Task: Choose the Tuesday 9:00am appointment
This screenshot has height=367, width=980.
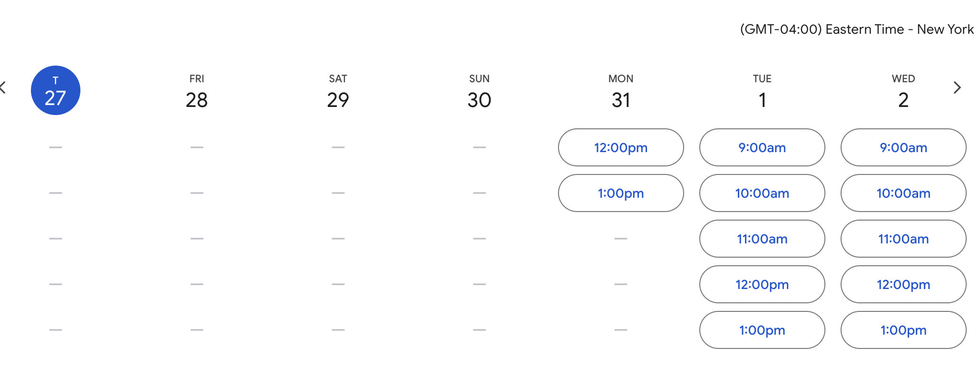Action: [x=762, y=147]
